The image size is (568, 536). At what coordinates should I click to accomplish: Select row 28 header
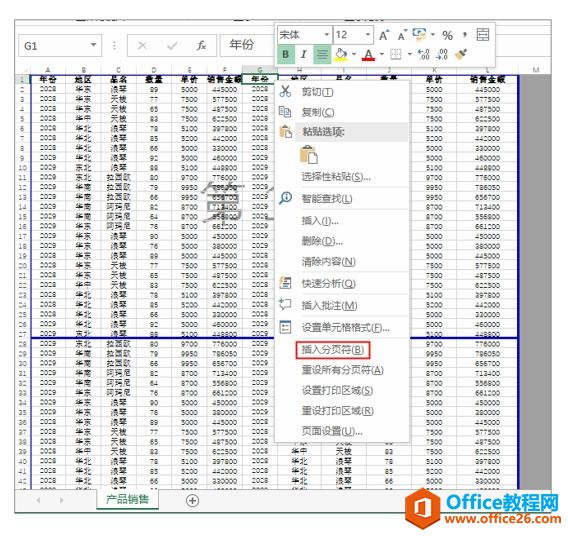[x=23, y=344]
